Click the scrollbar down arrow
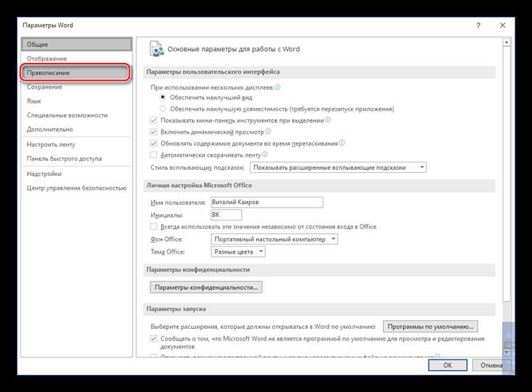Viewport: 532px width, 392px height. (x=506, y=353)
